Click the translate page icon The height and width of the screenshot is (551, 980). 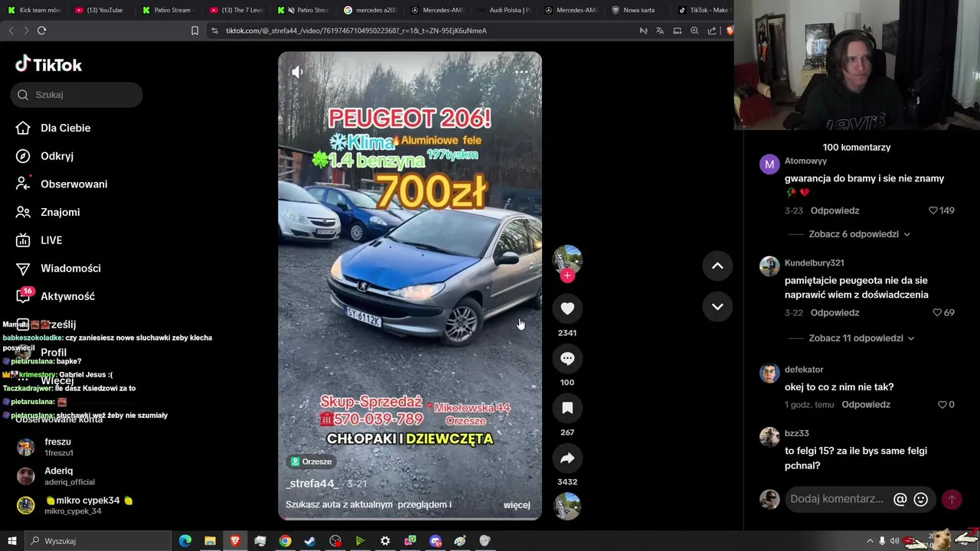(x=660, y=31)
